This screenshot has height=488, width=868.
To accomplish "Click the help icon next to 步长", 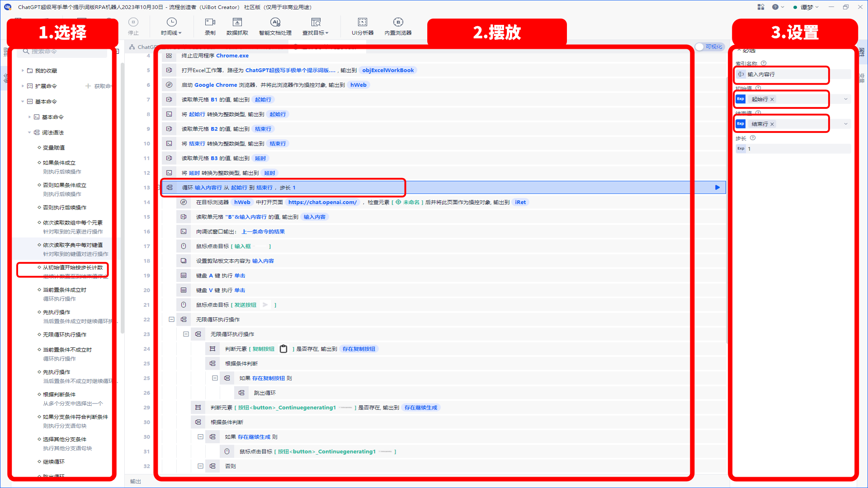I will 753,138.
